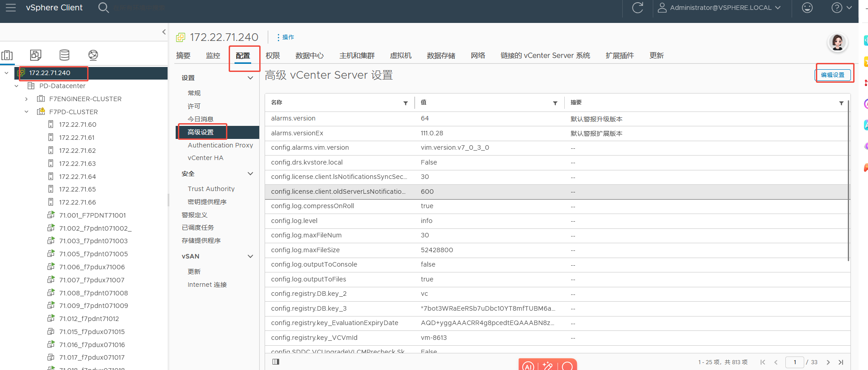Collapse the F7PD-CLUSTER node

[x=26, y=112]
